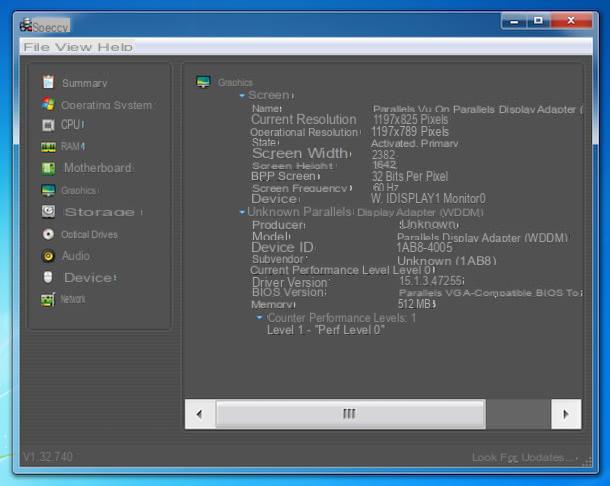Image resolution: width=610 pixels, height=486 pixels.
Task: Collapse the Screen tree node
Action: 242,95
